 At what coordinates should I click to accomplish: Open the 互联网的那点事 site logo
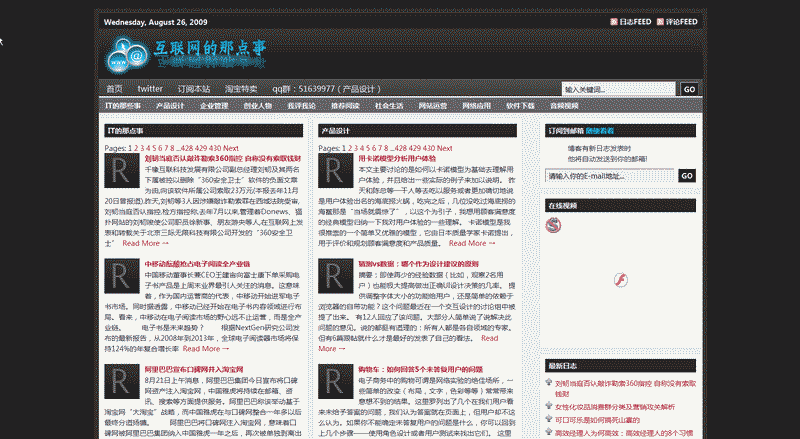pyautogui.click(x=185, y=55)
